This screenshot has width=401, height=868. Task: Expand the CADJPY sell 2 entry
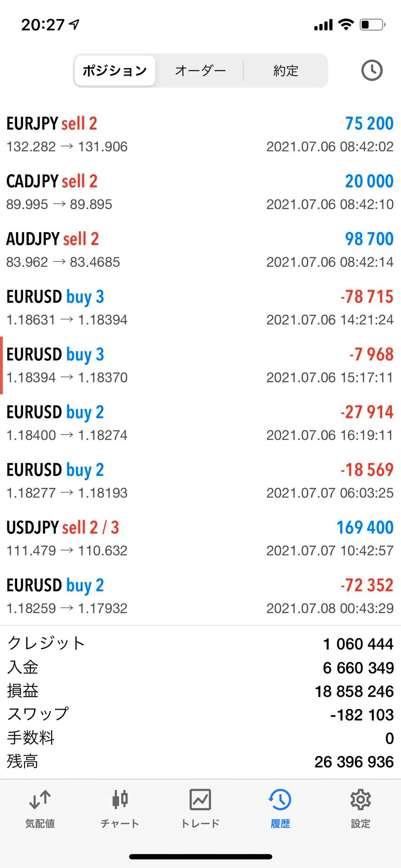coord(200,192)
